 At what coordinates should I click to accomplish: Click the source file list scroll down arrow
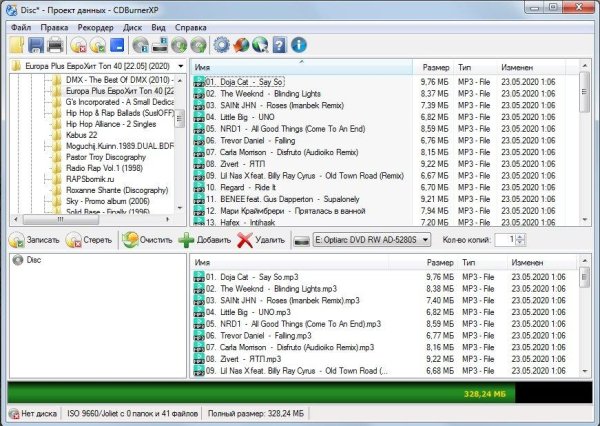coord(585,220)
